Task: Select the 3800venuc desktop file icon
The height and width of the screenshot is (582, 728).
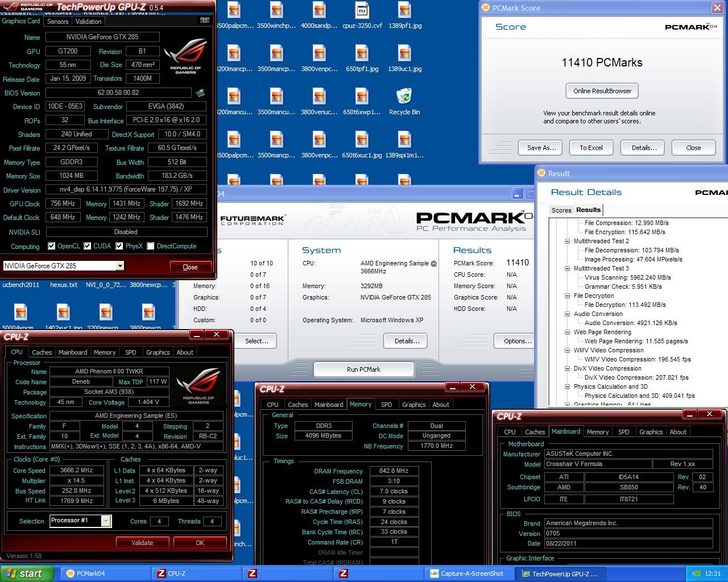Action: click(x=319, y=102)
